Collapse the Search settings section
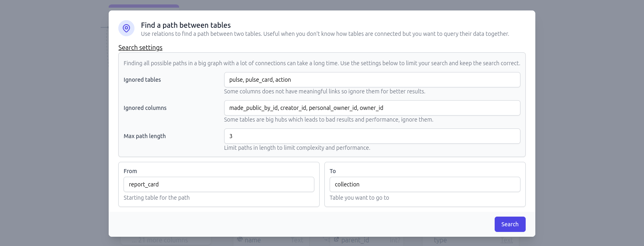This screenshot has width=644, height=246. coord(140,48)
